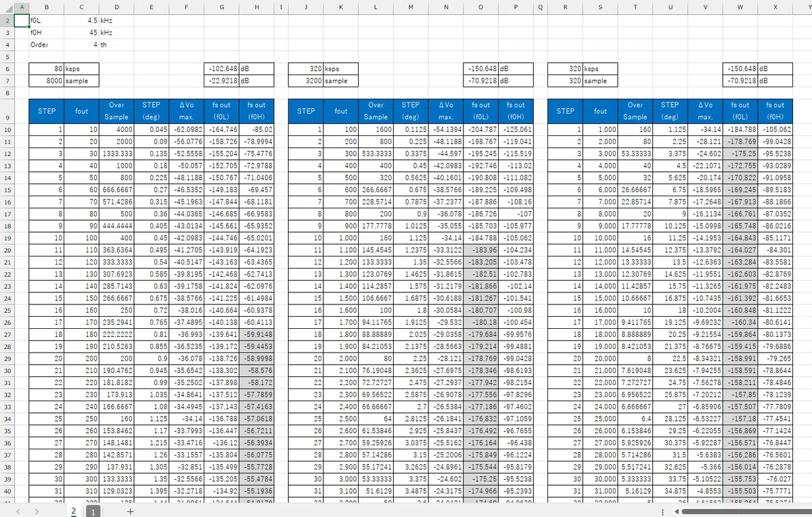812x517 pixels.
Task: Click cell with value -204.787
Action: [480, 129]
